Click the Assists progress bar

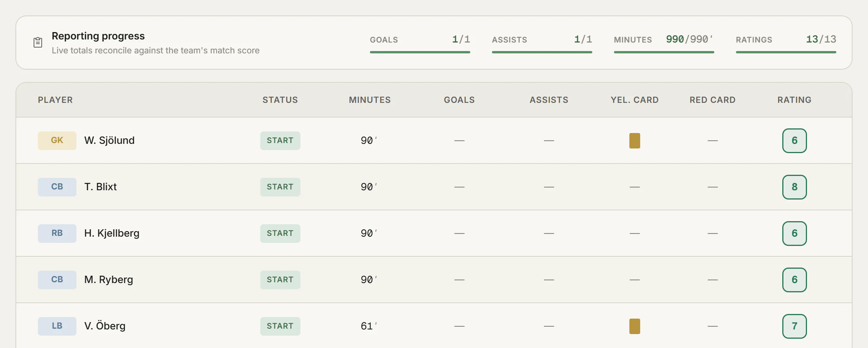pos(542,52)
